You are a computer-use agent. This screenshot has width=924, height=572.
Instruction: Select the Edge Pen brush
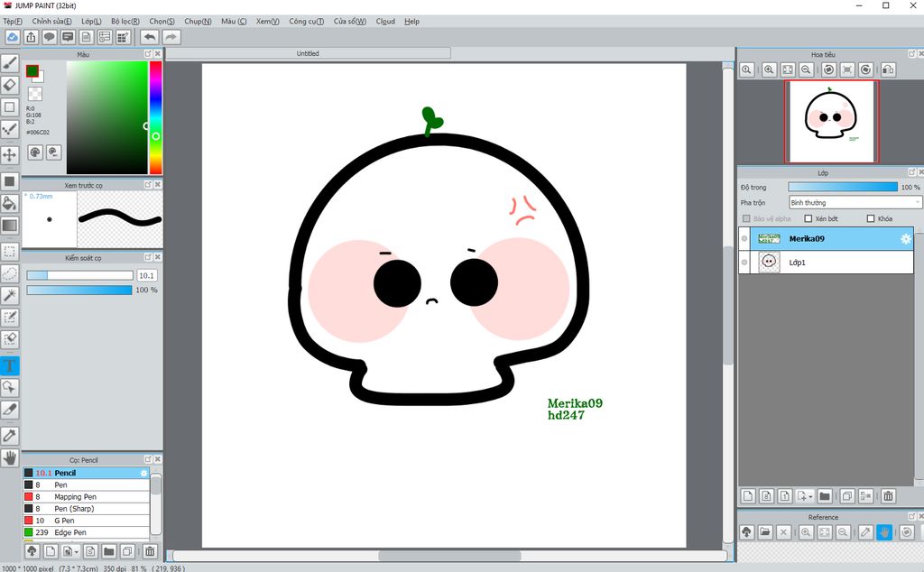pyautogui.click(x=86, y=532)
